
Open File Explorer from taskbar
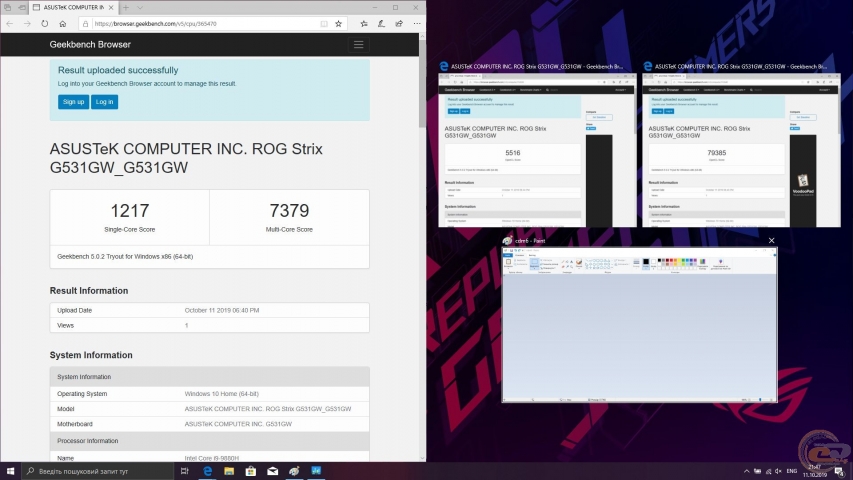[x=229, y=471]
